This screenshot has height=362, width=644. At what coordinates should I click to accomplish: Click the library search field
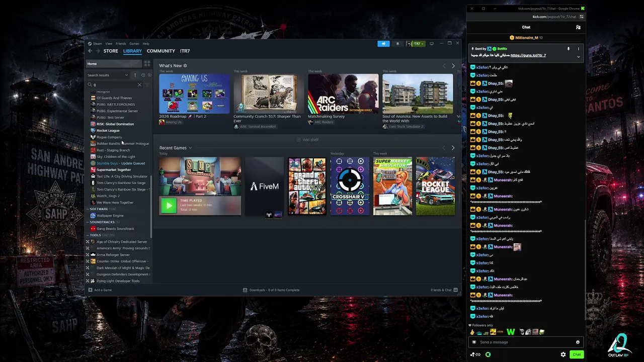tap(115, 84)
